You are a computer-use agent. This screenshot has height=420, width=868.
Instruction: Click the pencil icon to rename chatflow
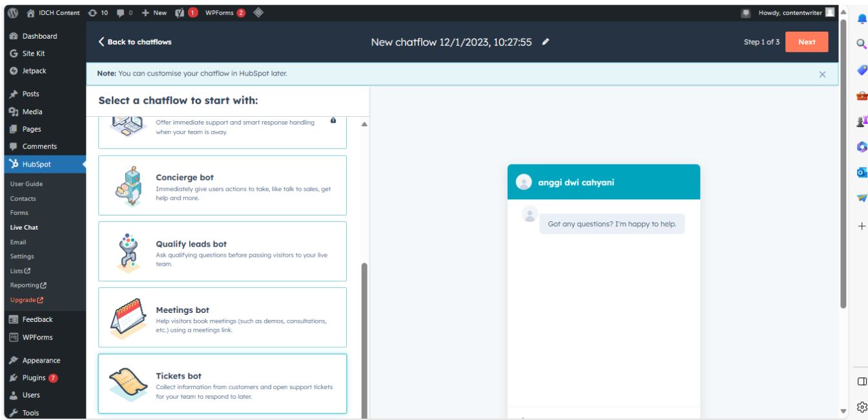point(546,42)
